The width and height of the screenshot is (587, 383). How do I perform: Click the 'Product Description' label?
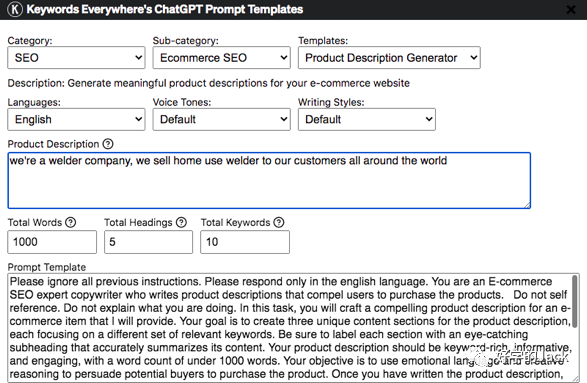[x=53, y=144]
